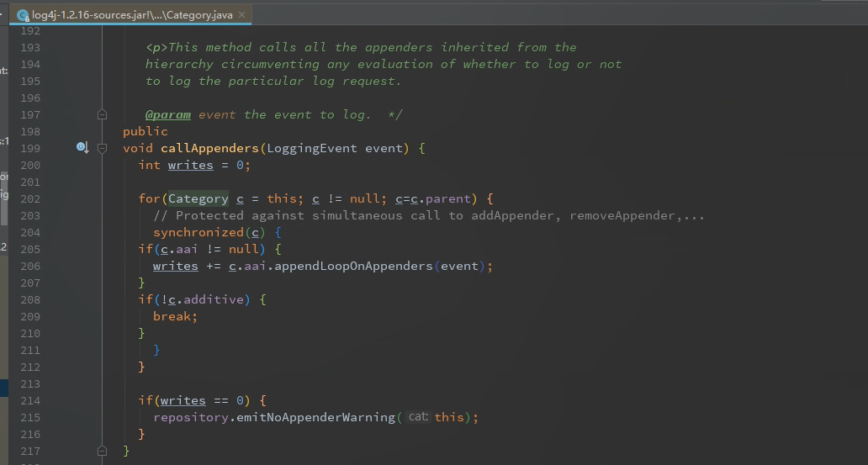Screen dimensions: 868x465
Task: Collapse the Javadoc comment fold at line 197
Action: 102,114
